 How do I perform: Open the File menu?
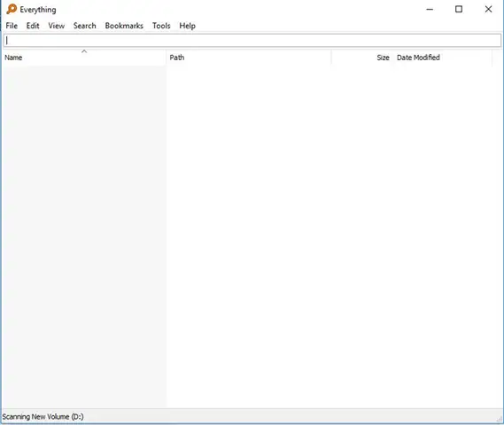(12, 26)
